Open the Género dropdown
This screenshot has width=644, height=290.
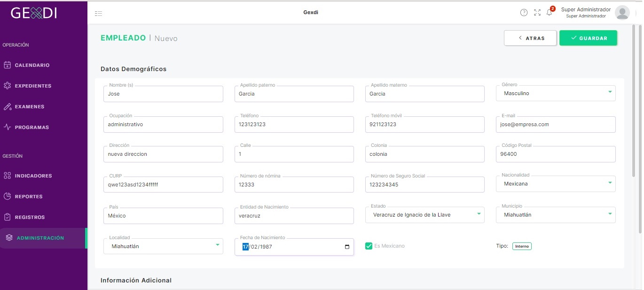pos(556,93)
